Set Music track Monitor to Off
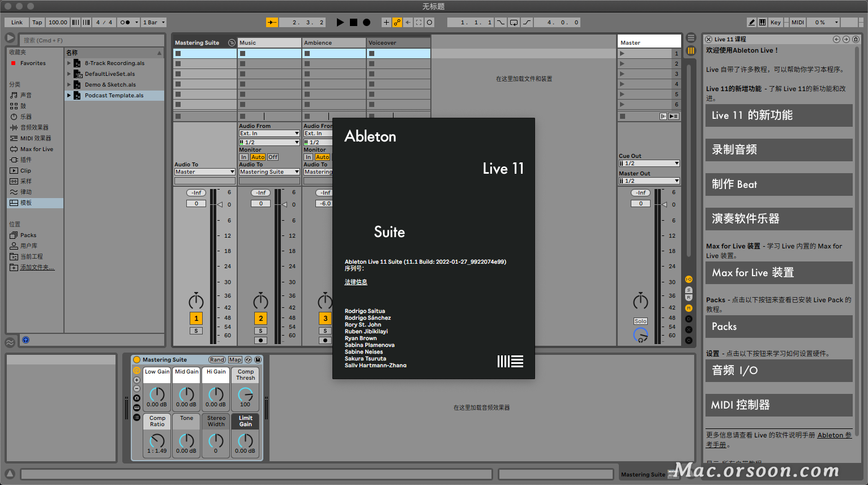Image resolution: width=868 pixels, height=485 pixels. (272, 157)
